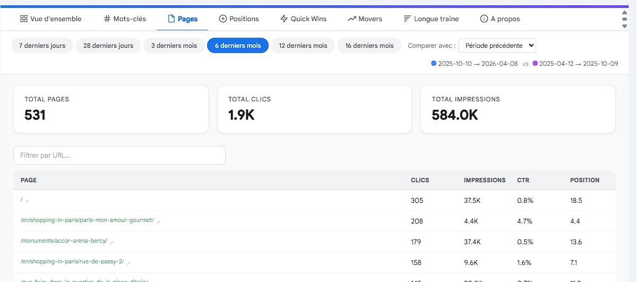Click the 158 clics value
The height and width of the screenshot is (282, 644).
click(x=416, y=262)
